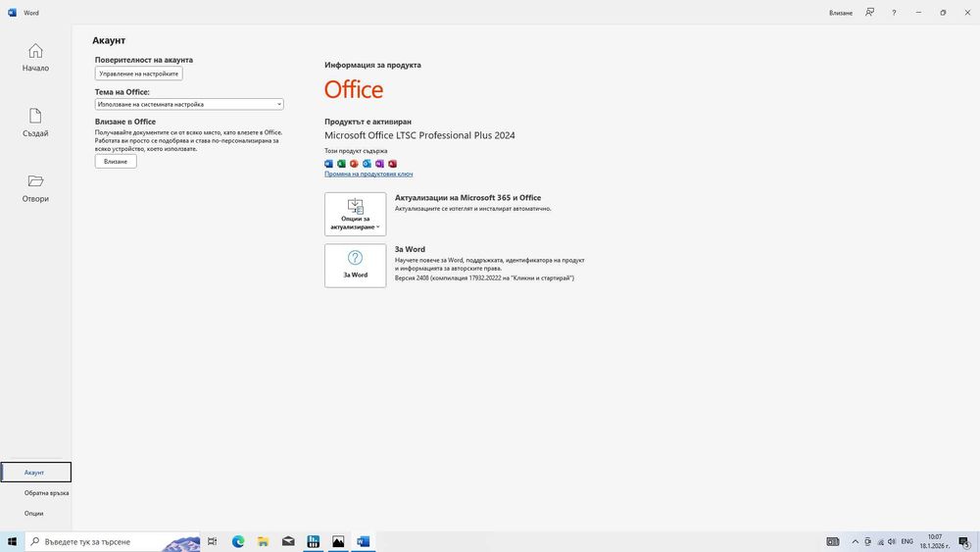Open Обратна връзка feedback page

click(46, 492)
